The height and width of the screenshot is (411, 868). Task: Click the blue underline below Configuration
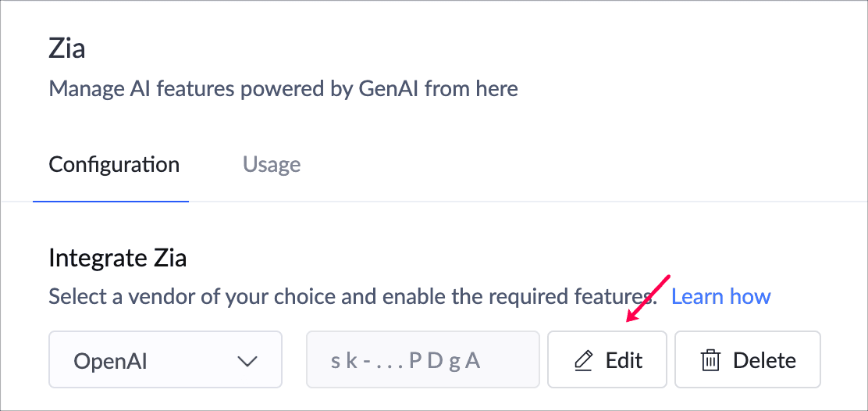pyautogui.click(x=111, y=202)
